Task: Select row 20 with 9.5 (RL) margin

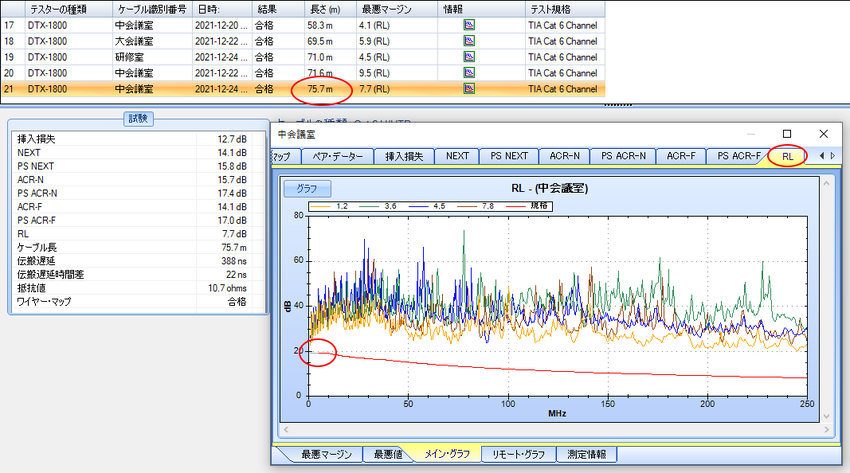Action: pyautogui.click(x=303, y=73)
